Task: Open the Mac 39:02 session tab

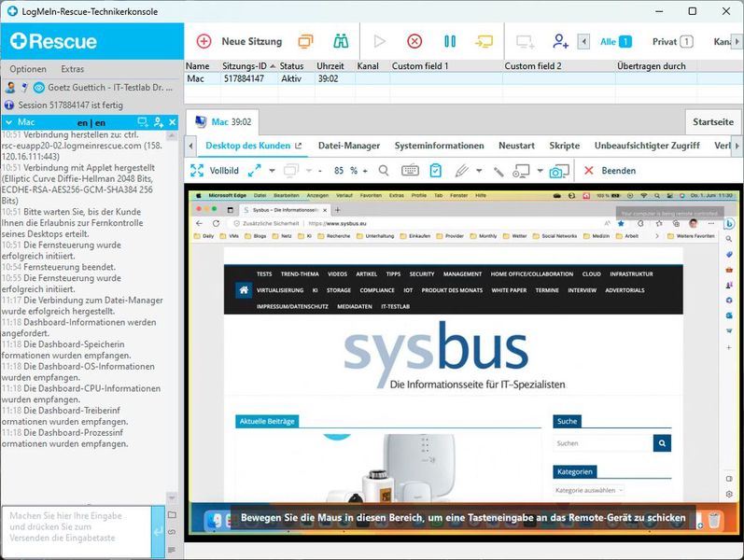Action: point(222,122)
